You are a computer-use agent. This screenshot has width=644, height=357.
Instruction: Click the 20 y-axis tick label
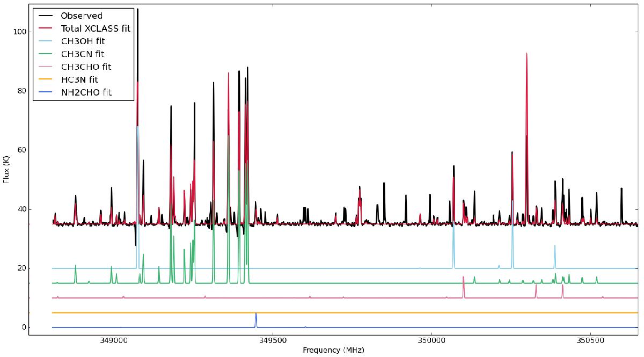[20, 268]
